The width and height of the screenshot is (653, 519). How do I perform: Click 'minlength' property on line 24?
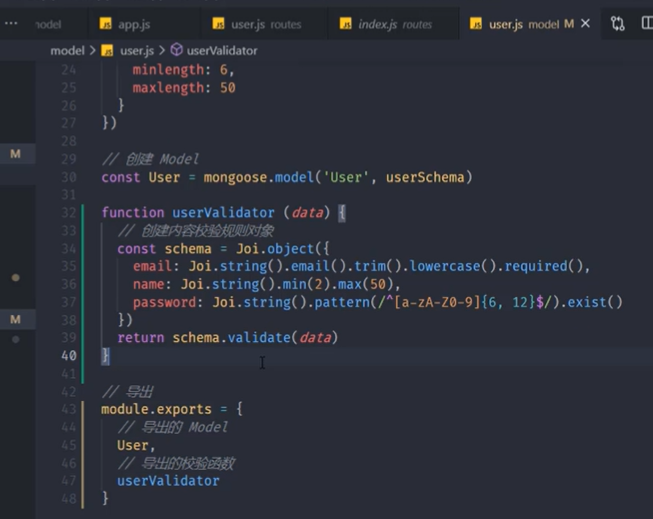pyautogui.click(x=168, y=70)
